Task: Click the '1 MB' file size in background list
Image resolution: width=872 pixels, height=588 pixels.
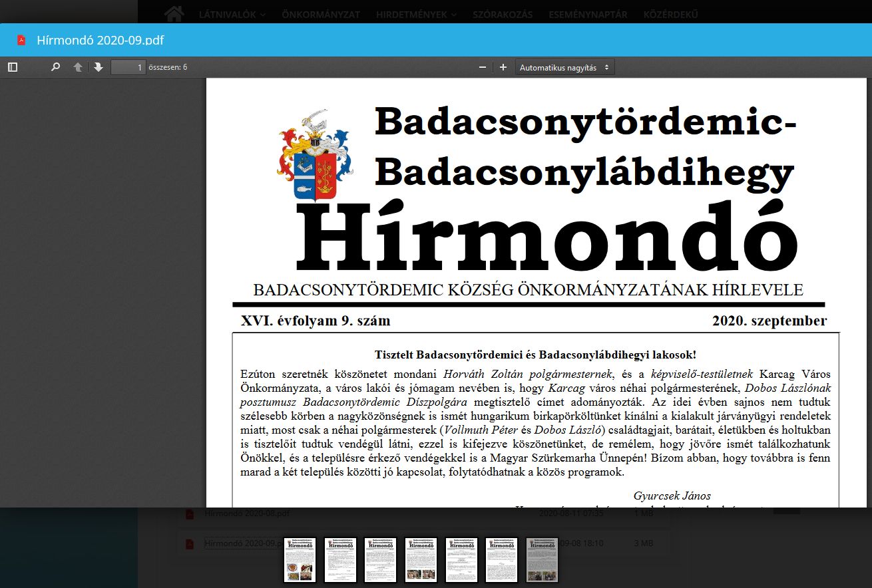Action: 643,514
